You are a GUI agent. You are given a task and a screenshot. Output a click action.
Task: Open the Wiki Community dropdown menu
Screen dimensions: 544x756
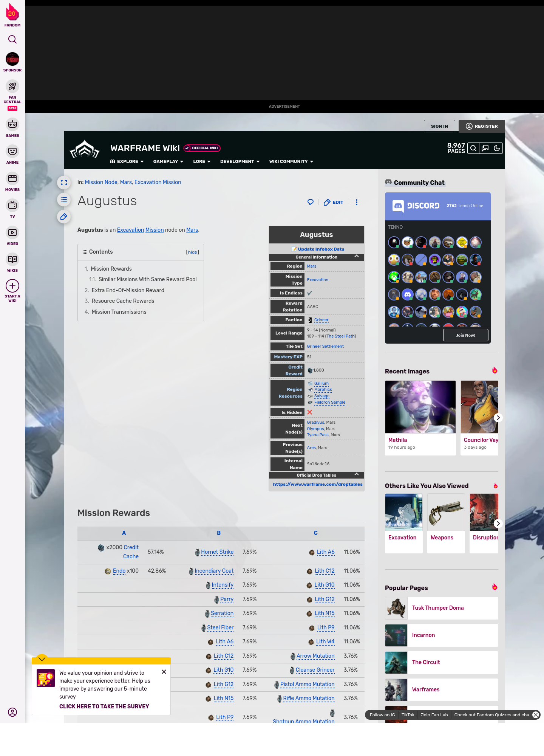pyautogui.click(x=291, y=161)
